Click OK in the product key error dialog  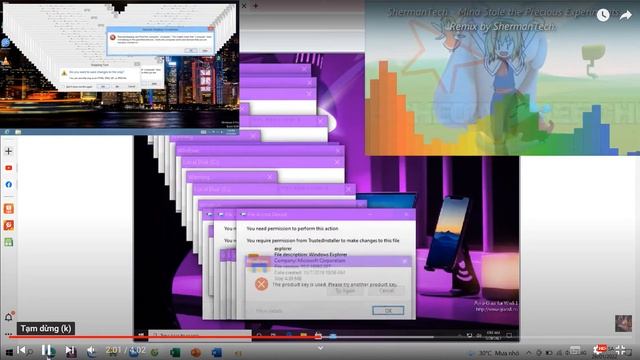pos(388,310)
